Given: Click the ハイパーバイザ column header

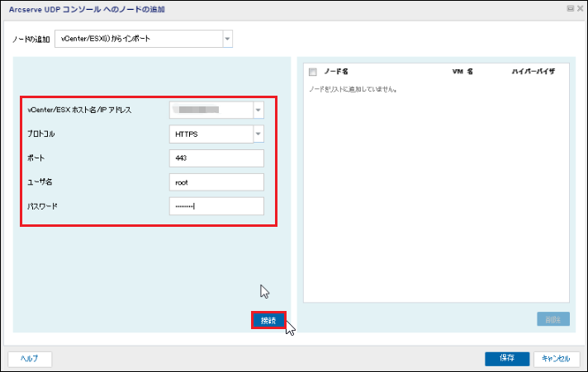Looking at the screenshot, I should point(533,71).
